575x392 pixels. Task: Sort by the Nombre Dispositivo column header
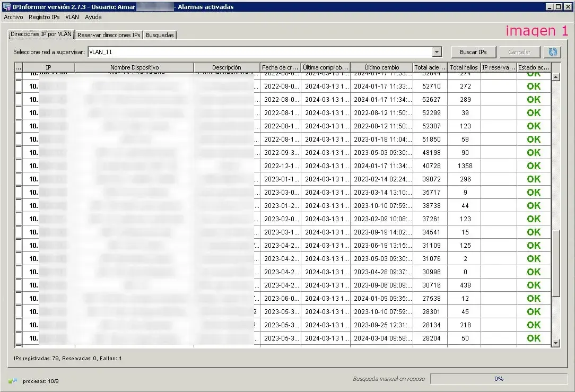134,67
